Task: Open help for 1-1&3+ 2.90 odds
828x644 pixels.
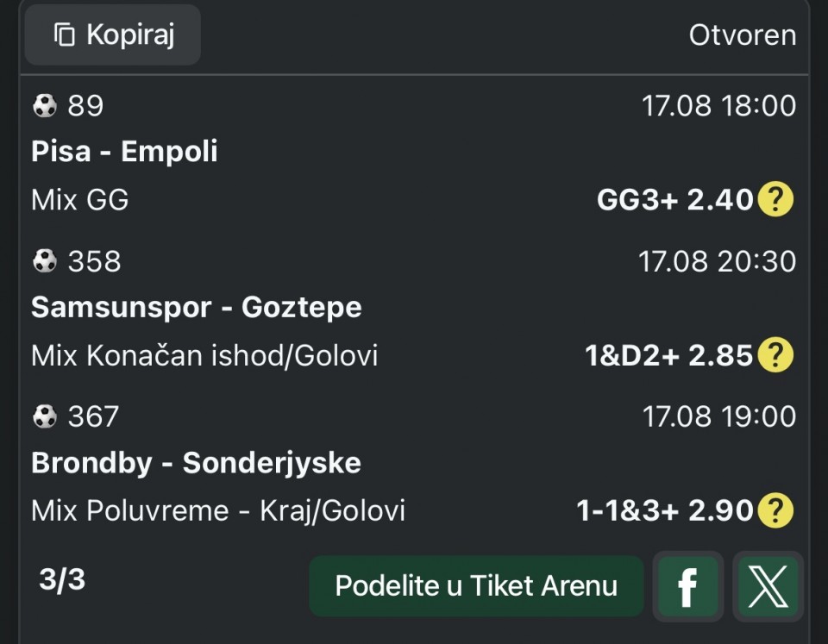Action: coord(775,510)
